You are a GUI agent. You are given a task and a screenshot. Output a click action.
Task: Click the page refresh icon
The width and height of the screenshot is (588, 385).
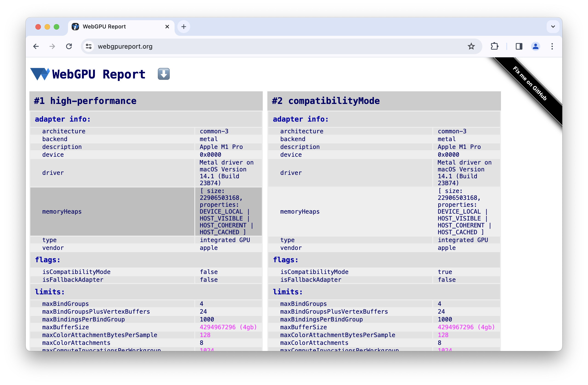[x=69, y=46]
